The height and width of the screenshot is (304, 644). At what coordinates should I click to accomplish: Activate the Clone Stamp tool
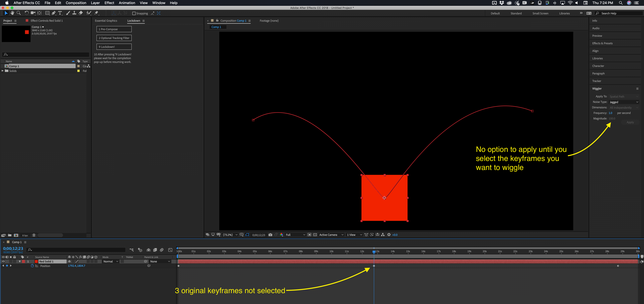(x=74, y=13)
